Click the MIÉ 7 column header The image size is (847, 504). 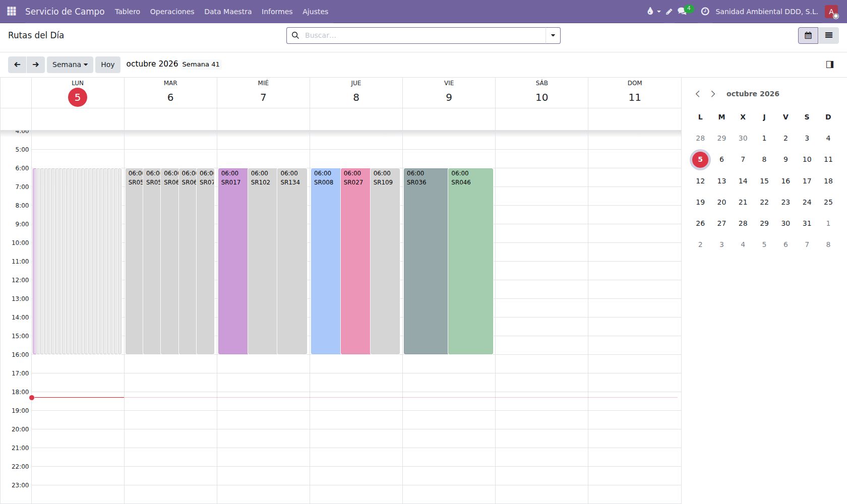(x=263, y=92)
